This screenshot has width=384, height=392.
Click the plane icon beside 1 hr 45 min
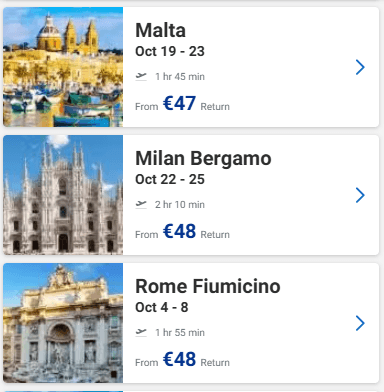click(x=141, y=76)
